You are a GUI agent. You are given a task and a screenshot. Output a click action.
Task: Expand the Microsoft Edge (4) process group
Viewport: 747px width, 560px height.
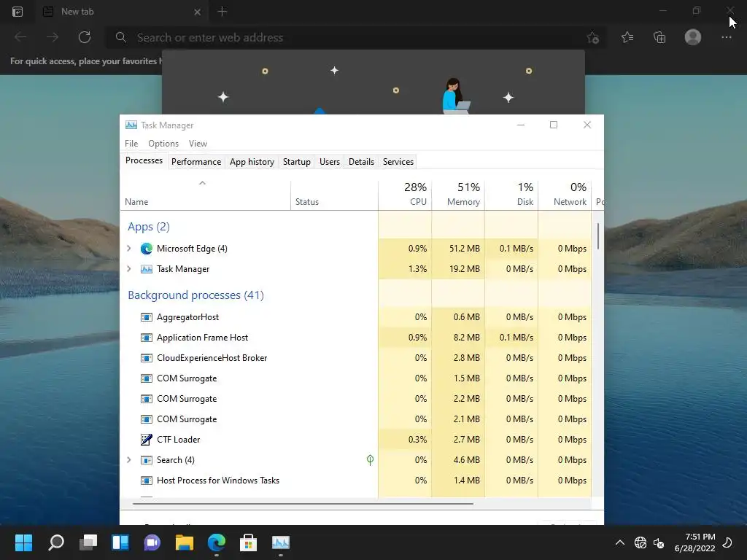(128, 249)
